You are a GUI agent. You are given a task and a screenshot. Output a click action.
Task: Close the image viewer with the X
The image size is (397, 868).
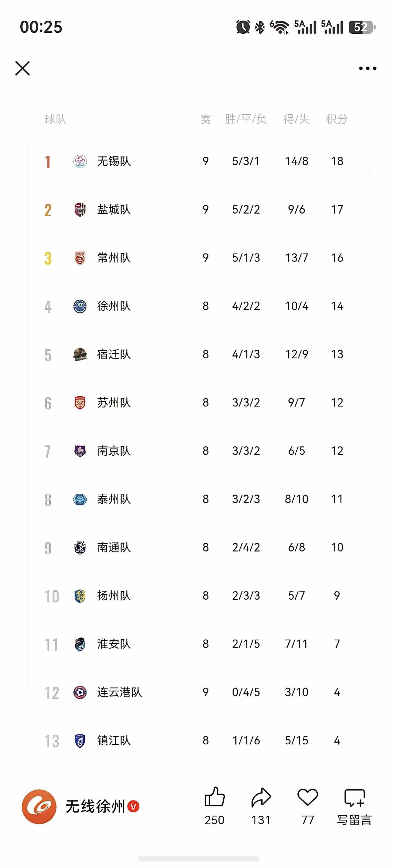point(23,68)
